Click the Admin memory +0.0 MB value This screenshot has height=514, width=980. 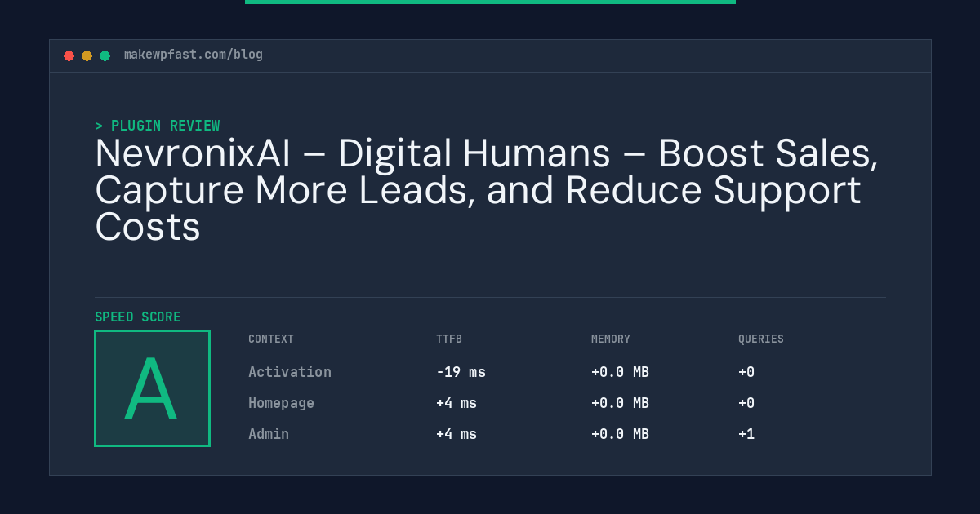[x=620, y=434]
